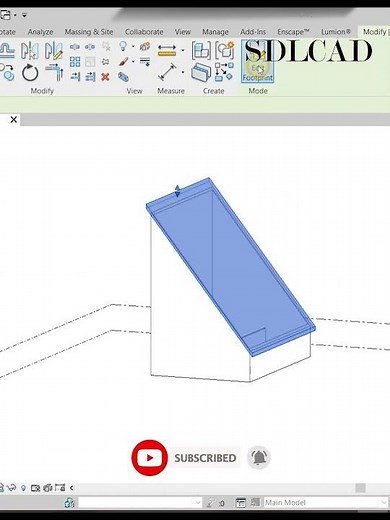Viewport: 390px width, 520px height.
Task: Expand the Paint brush dropdown arrow
Action: coord(133,62)
